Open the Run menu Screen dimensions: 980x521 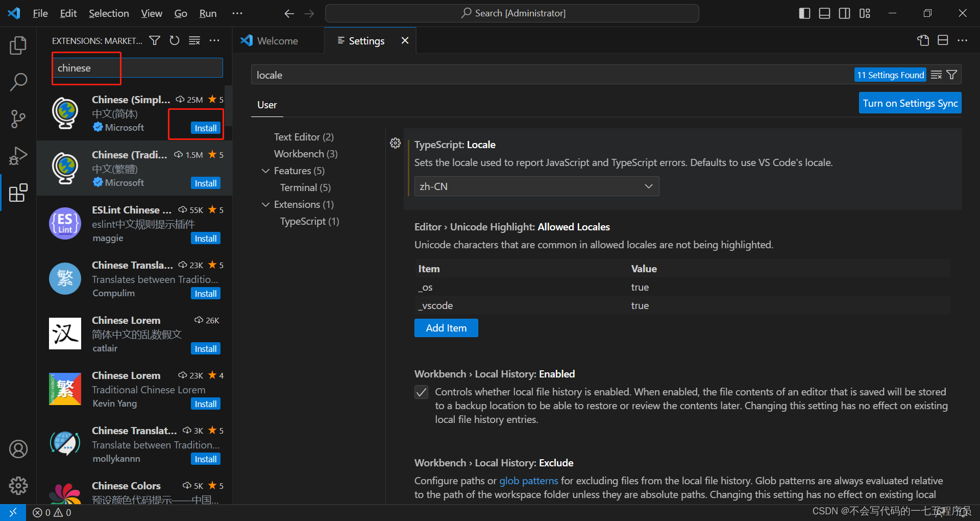(208, 13)
